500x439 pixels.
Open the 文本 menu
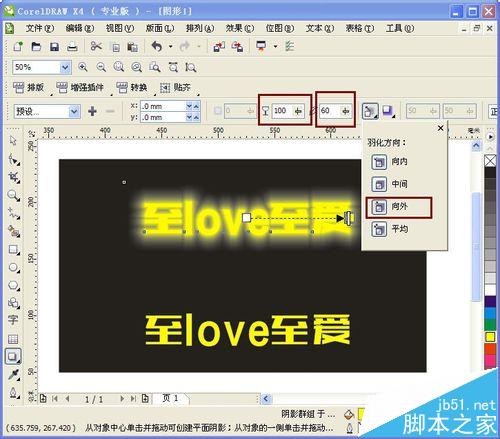320,28
